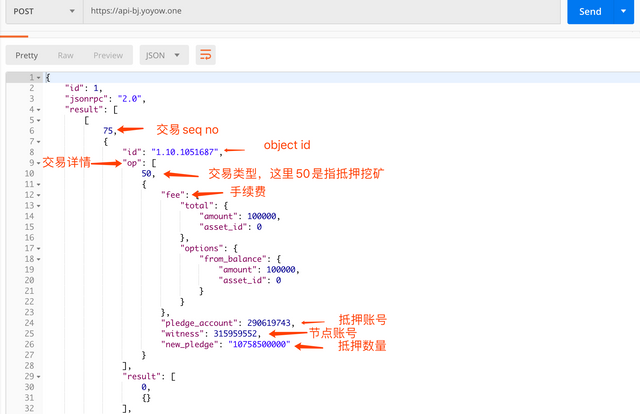The height and width of the screenshot is (414, 640).
Task: Collapse the fold arrow on line 7
Action: click(38, 142)
